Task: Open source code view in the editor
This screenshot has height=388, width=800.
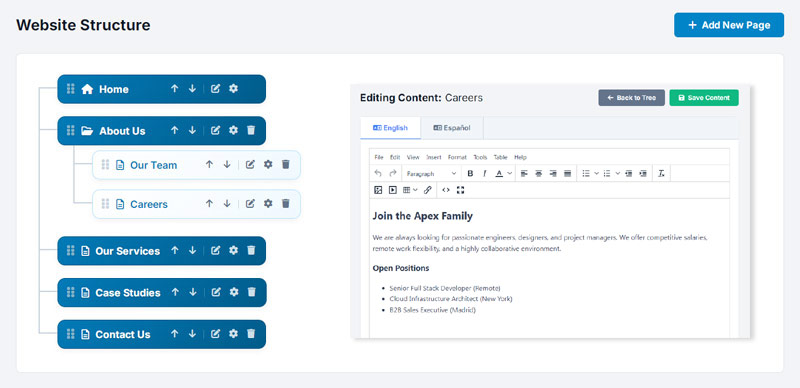Action: (446, 190)
